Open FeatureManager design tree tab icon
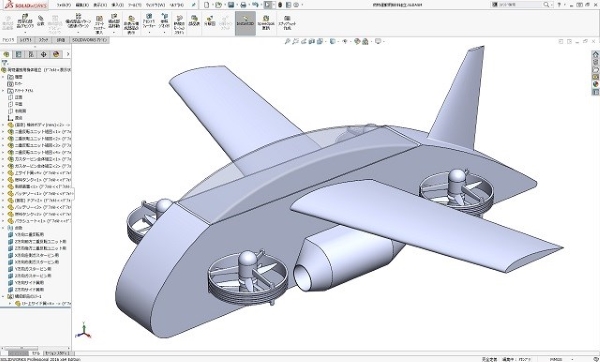 6,54
